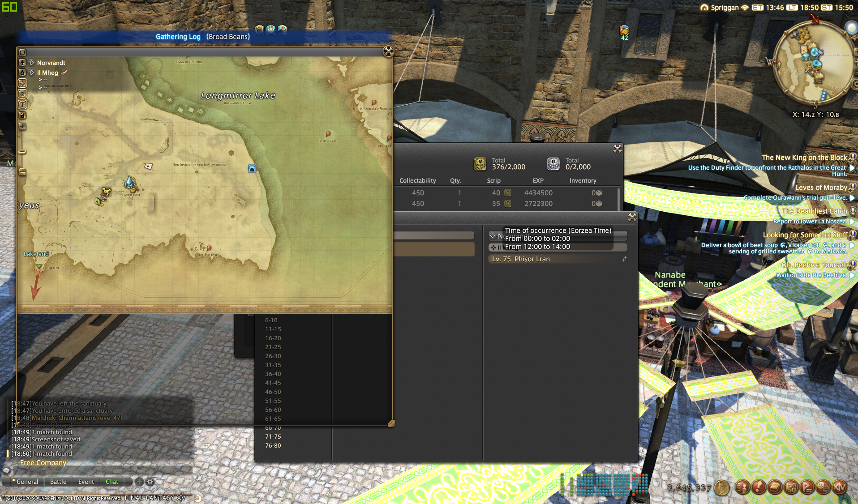Open the Logs menu book icon
Screen dimensions: 858x504
(x=775, y=487)
